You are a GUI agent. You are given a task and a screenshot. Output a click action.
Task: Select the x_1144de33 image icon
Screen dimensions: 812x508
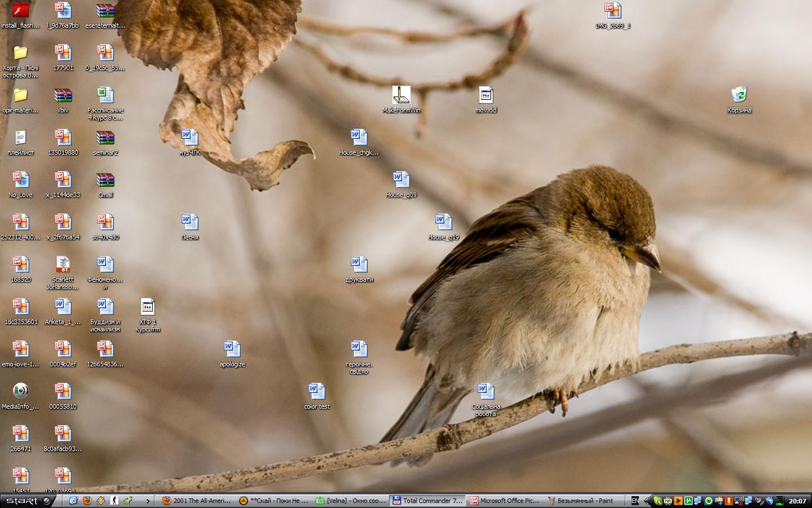[63, 185]
